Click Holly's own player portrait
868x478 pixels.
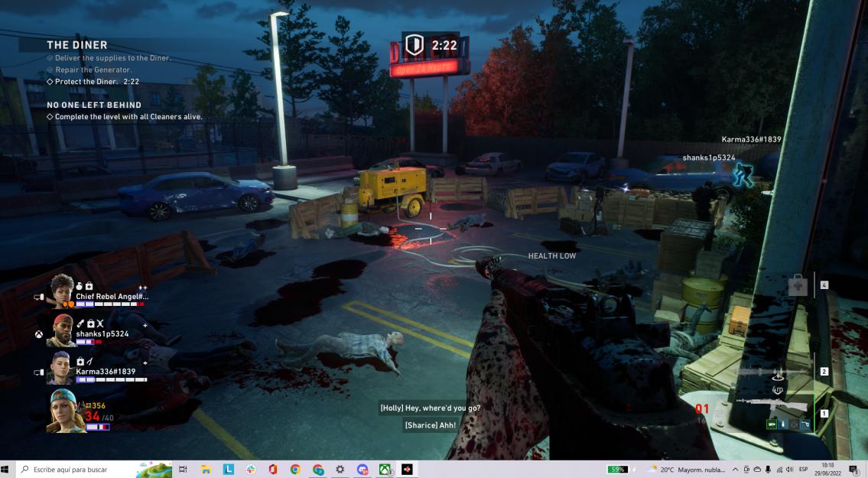point(65,411)
